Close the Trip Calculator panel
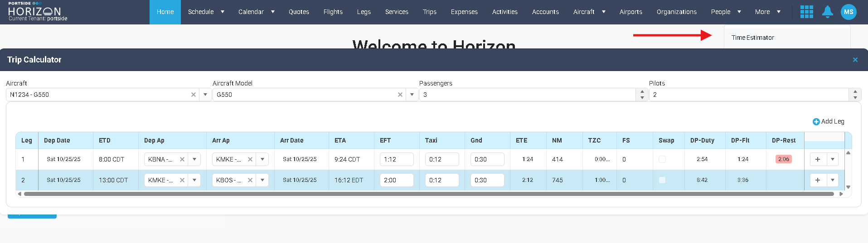Image resolution: width=868 pixels, height=243 pixels. click(x=855, y=60)
